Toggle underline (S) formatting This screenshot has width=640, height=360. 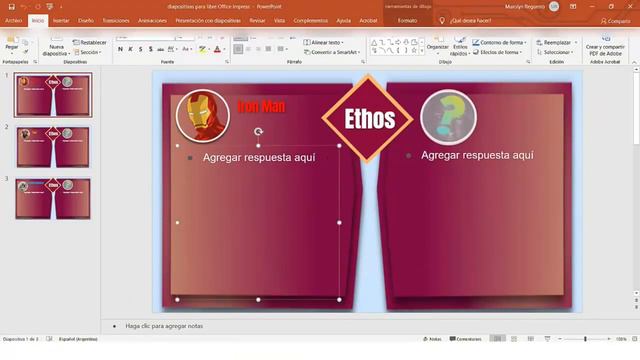140,49
